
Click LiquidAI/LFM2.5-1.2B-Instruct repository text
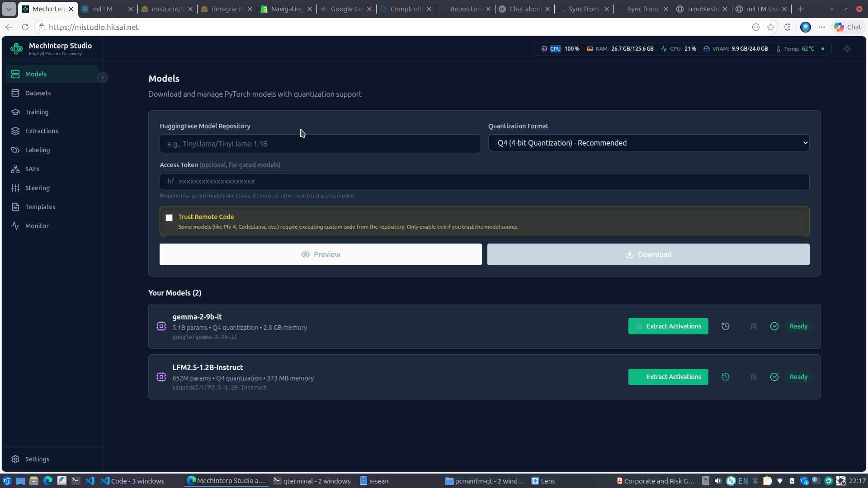(219, 388)
